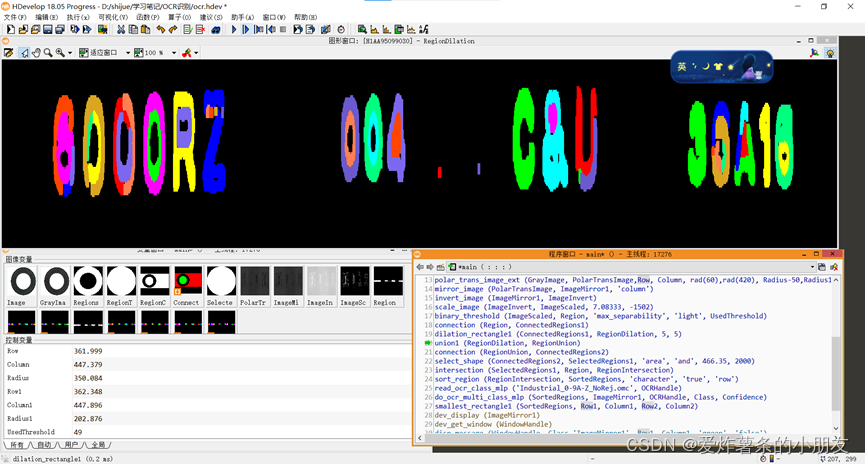Switch to the 全局 variable tab

point(99,445)
